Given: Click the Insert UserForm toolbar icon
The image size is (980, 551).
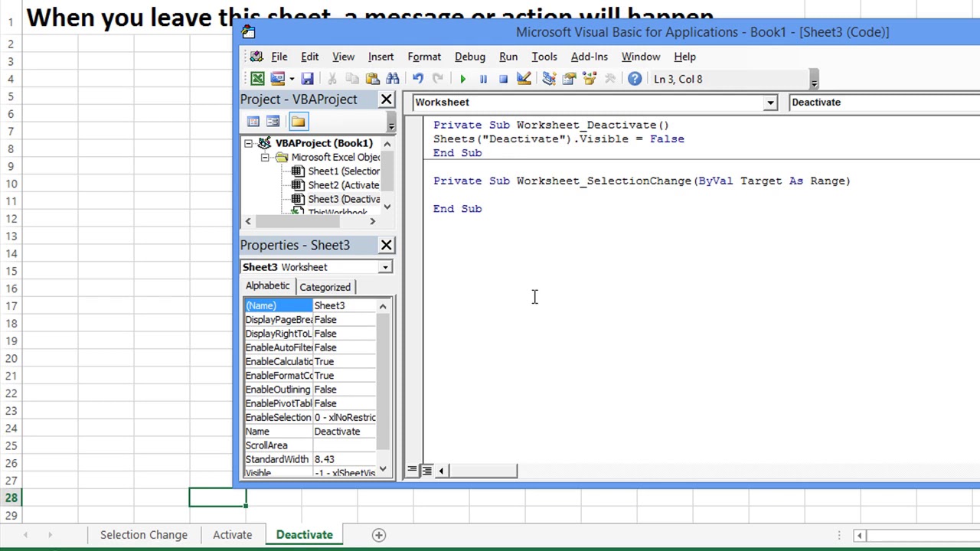Looking at the screenshot, I should click(277, 79).
